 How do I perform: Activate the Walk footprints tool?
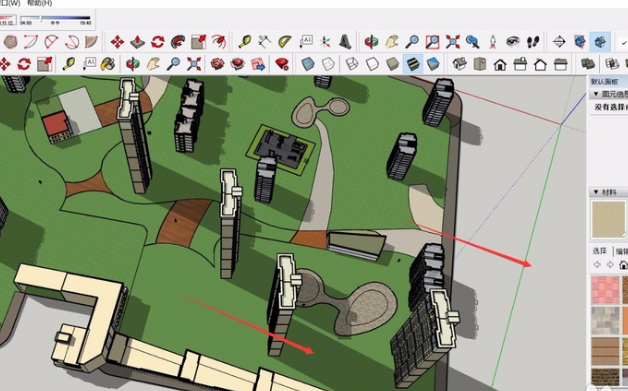click(533, 42)
